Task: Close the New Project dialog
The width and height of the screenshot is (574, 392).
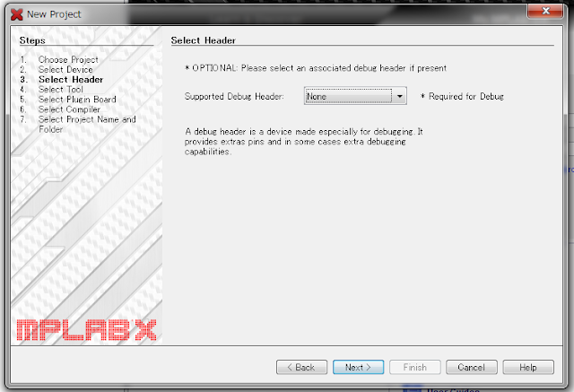Action: pyautogui.click(x=545, y=11)
